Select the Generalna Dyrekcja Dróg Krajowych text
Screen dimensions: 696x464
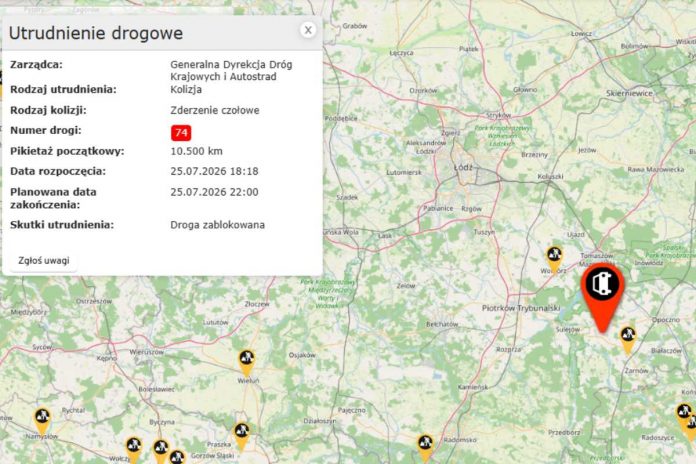[231, 71]
